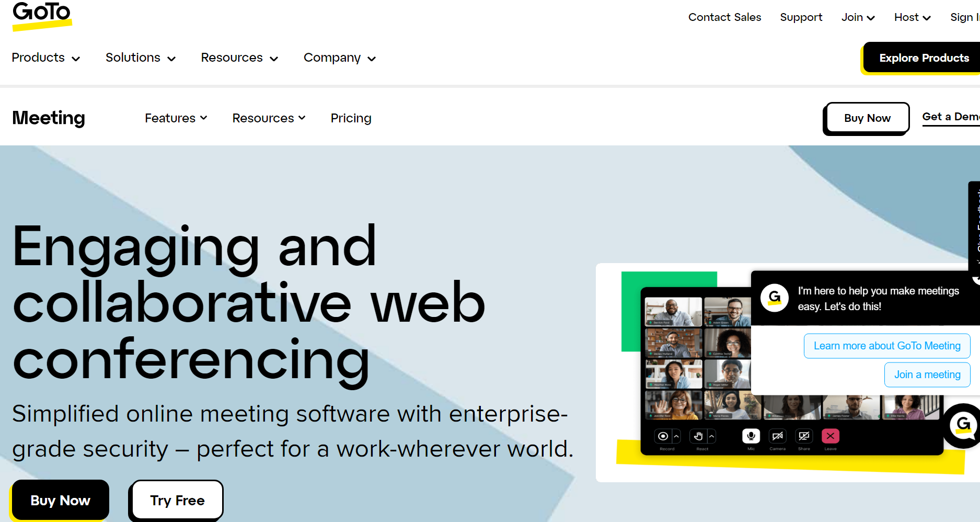Click the black Buy Now hero button
980x522 pixels.
(x=60, y=500)
